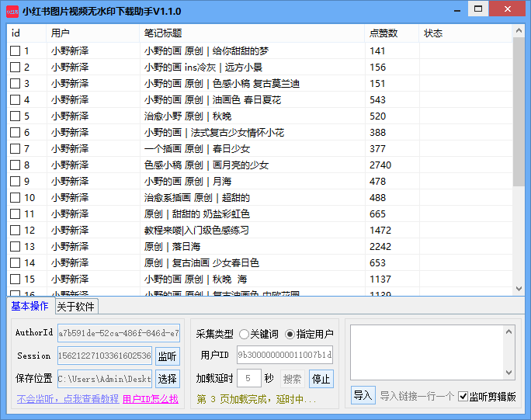The image size is (531, 420).
Task: Select note '小野的画 原创 | 油画色 春日夏花'
Action: tap(213, 100)
